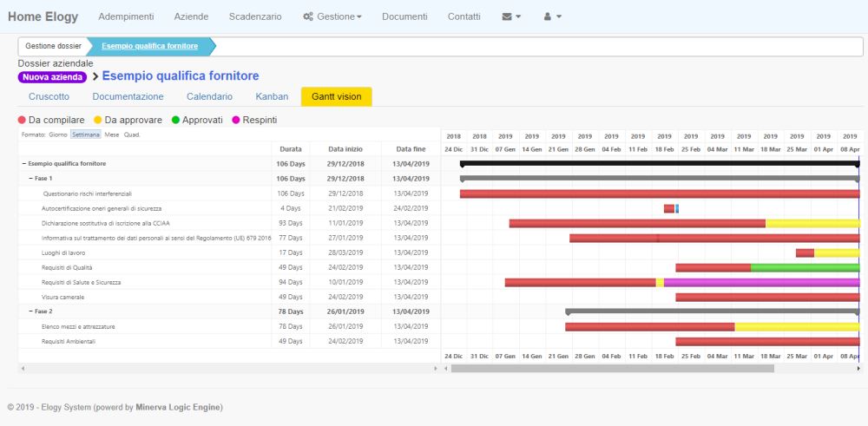This screenshot has width=868, height=426.
Task: Open the mail envelope menu icon
Action: click(511, 16)
